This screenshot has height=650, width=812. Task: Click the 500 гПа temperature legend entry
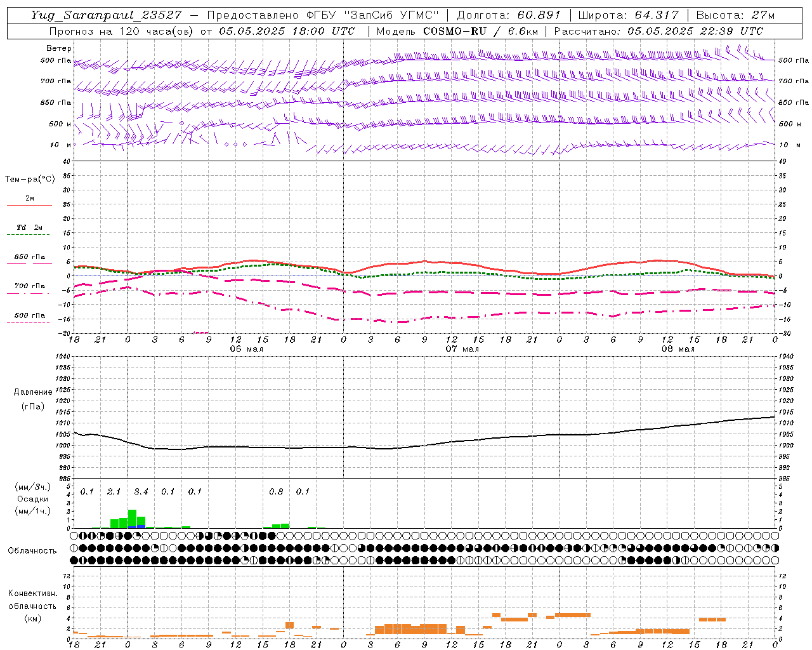pyautogui.click(x=30, y=315)
